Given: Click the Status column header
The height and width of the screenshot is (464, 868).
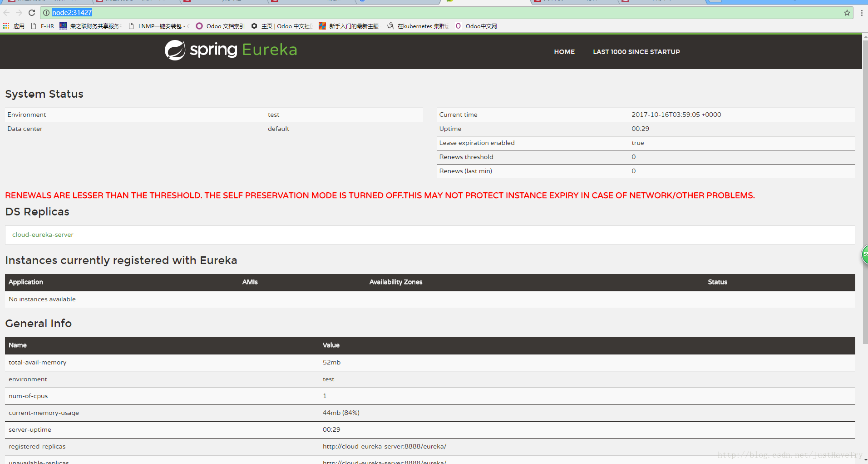Looking at the screenshot, I should [x=717, y=282].
